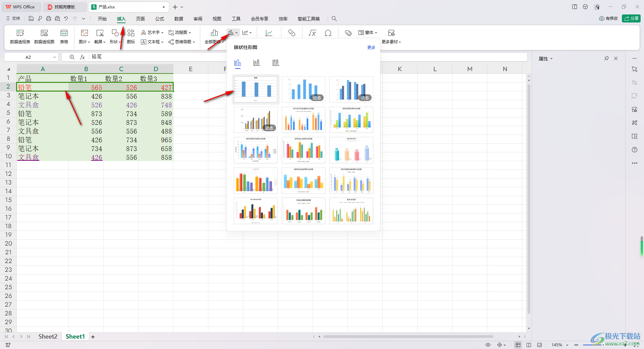Insert a pivot chart (数据透视图)
The image size is (644, 349).
tap(44, 36)
